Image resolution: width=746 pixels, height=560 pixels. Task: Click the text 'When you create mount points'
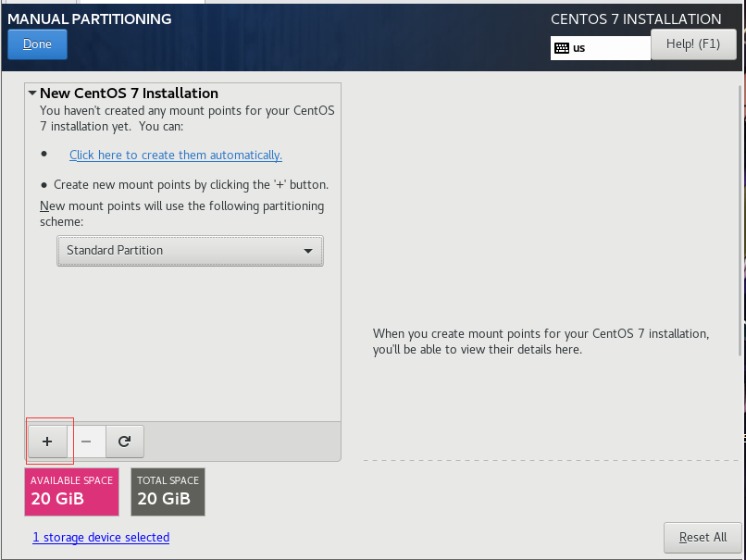pyautogui.click(x=541, y=342)
